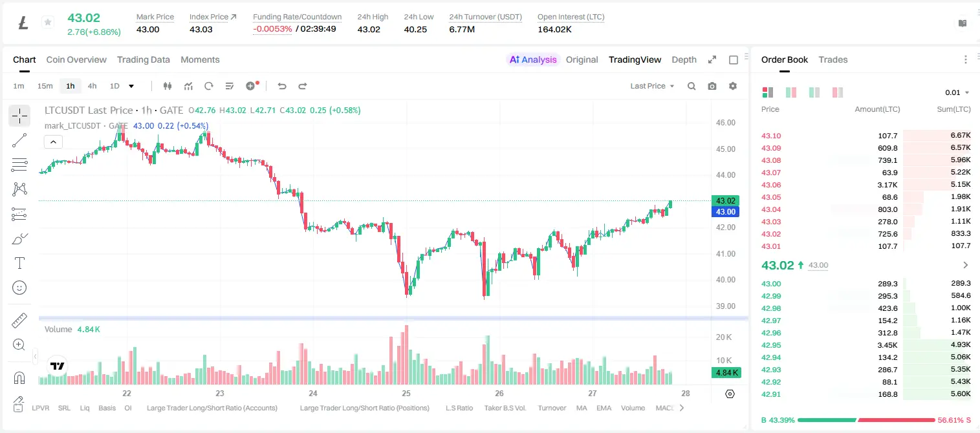The image size is (980, 433).
Task: Select the ruler measure tool
Action: 19,321
